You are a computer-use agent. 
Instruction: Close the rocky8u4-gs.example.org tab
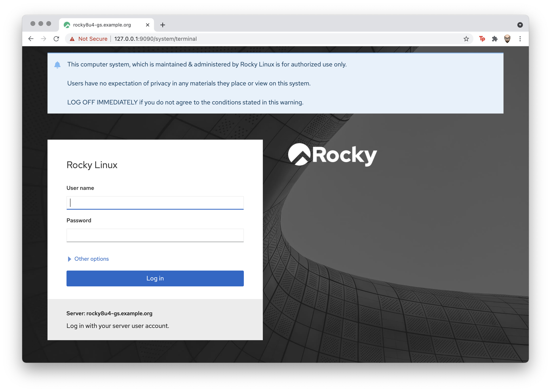click(148, 25)
